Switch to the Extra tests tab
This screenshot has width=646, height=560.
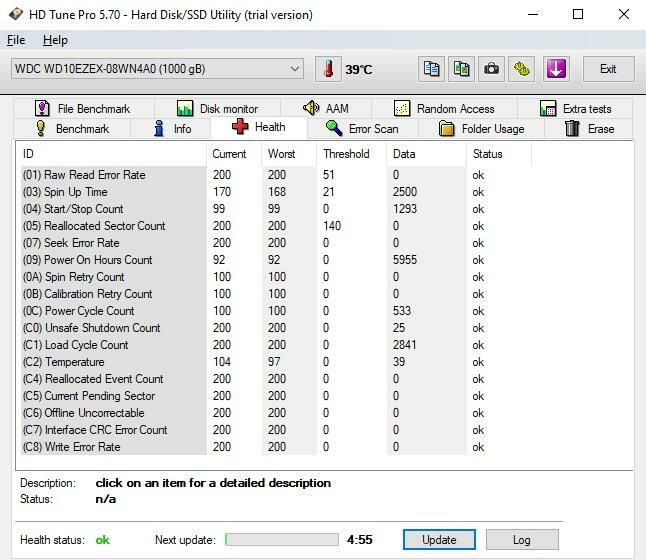point(575,109)
